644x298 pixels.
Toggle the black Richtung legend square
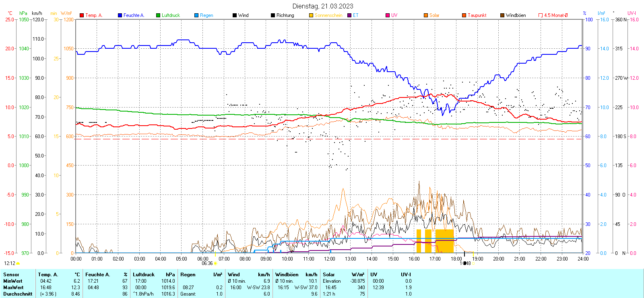coord(273,15)
